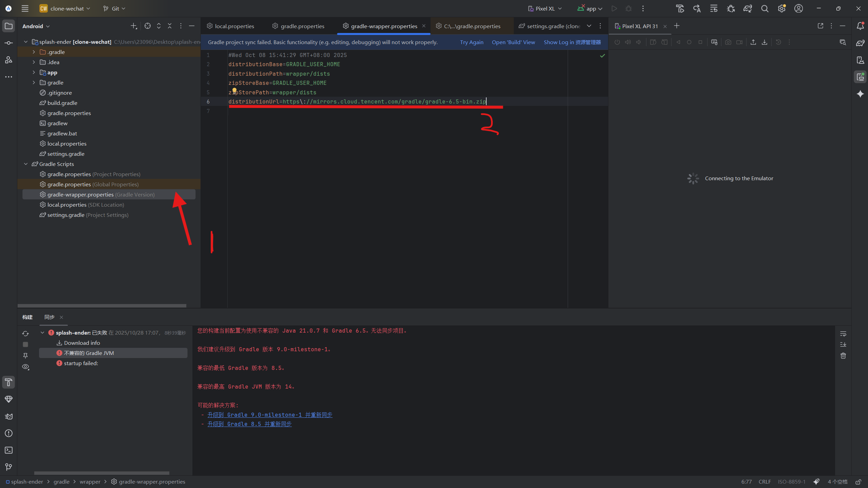Toggle pin tab in build panel

coord(25,355)
